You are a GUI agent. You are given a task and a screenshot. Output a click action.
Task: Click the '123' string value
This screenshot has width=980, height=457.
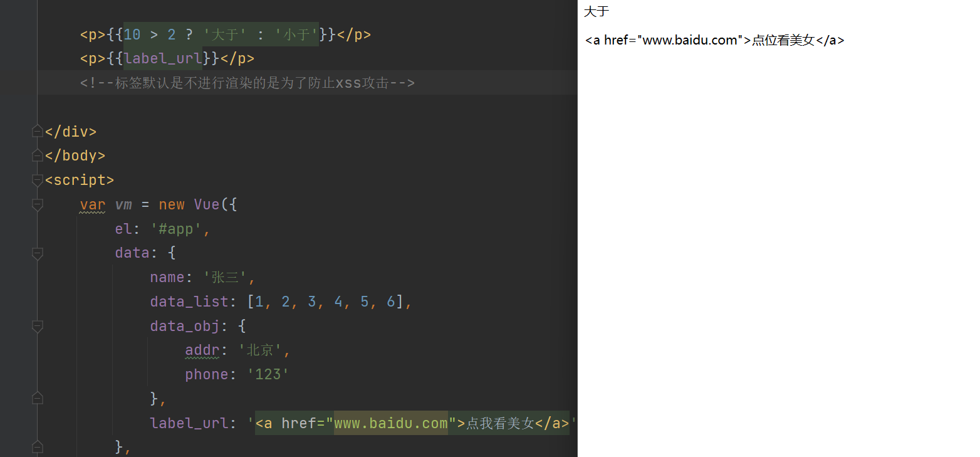[268, 375]
